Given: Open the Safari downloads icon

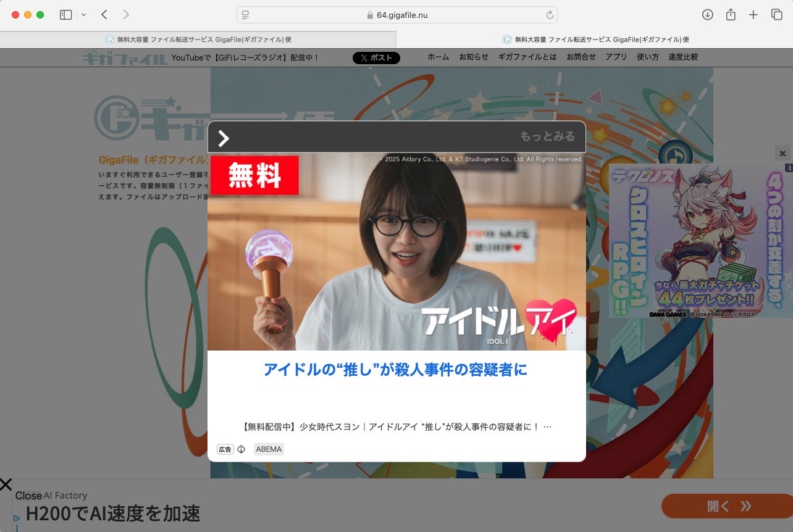Looking at the screenshot, I should coord(708,15).
